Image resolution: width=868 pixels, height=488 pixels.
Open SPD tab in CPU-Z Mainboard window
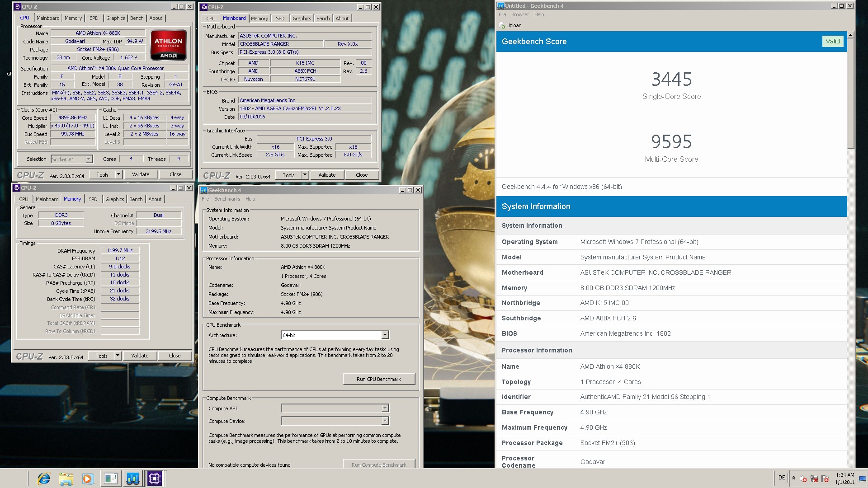point(280,19)
